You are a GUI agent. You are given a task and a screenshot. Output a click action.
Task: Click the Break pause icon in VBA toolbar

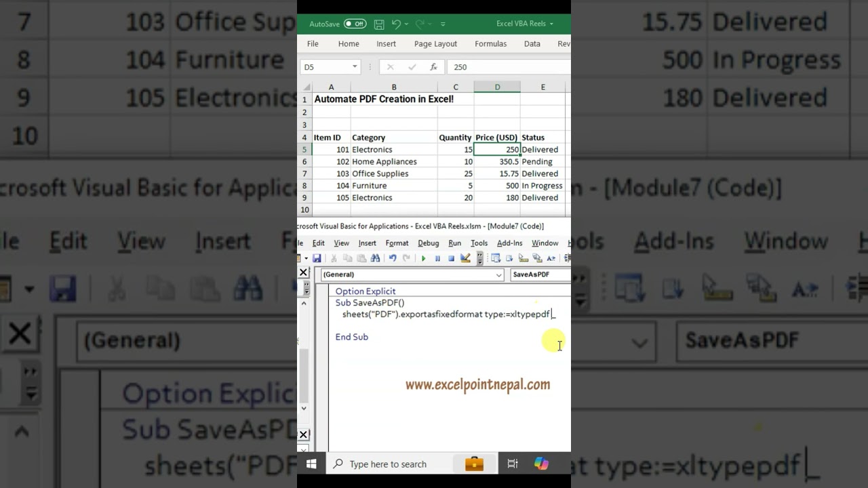point(437,258)
